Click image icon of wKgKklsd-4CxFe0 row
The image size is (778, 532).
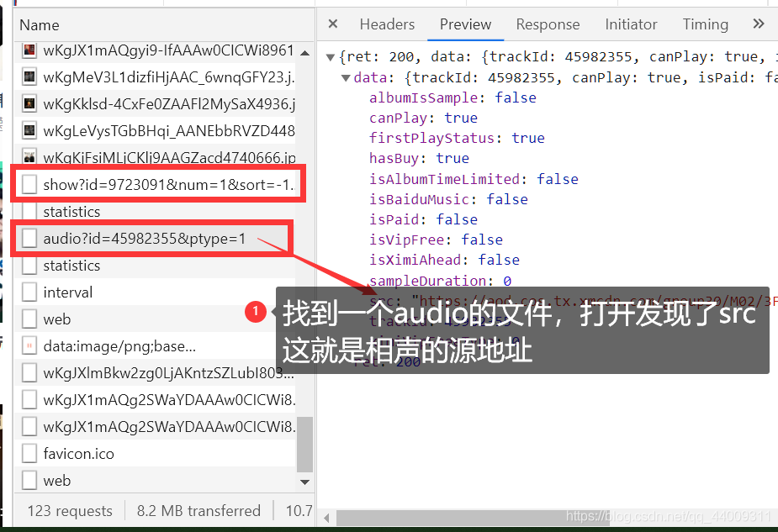point(29,103)
